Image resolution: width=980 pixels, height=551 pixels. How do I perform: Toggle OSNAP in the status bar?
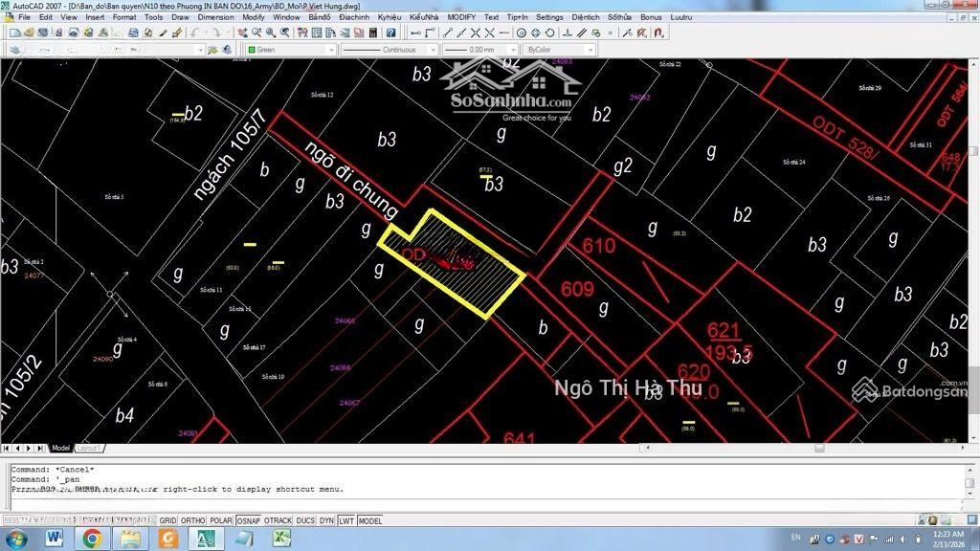[x=248, y=521]
